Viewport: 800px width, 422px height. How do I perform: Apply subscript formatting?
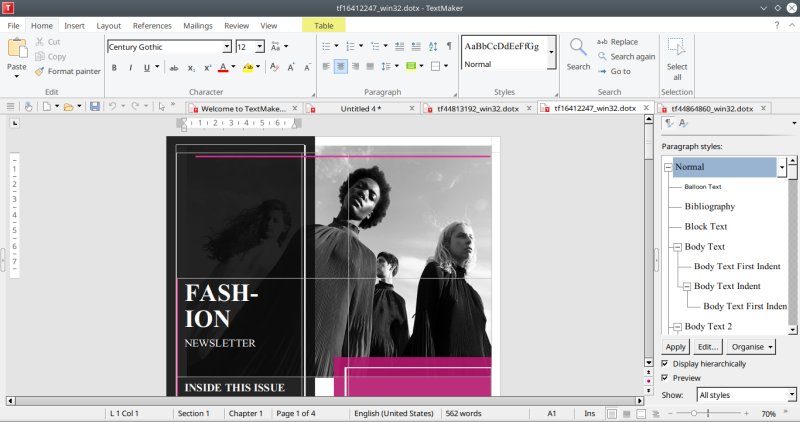[190, 68]
